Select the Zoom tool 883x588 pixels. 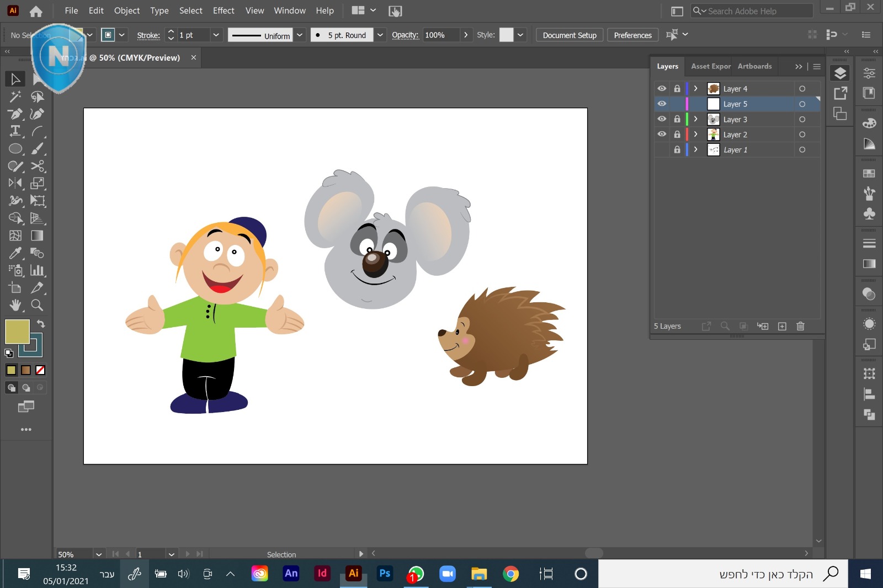point(37,305)
